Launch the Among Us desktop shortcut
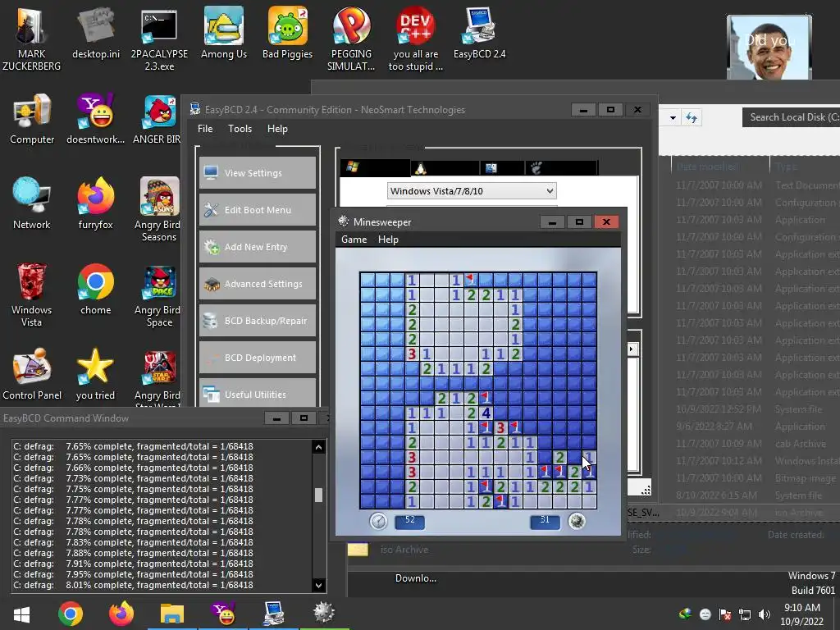Viewport: 840px width, 630px height. coord(224,32)
